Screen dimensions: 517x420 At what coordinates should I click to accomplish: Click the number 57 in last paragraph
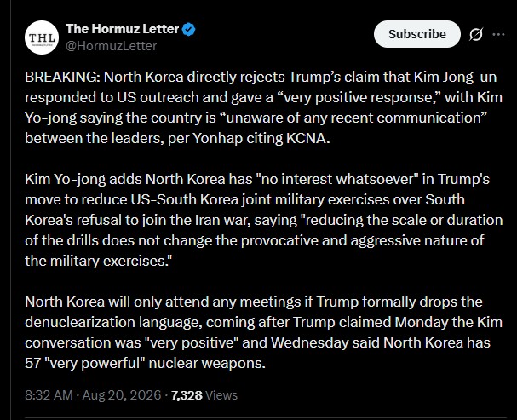(x=32, y=363)
